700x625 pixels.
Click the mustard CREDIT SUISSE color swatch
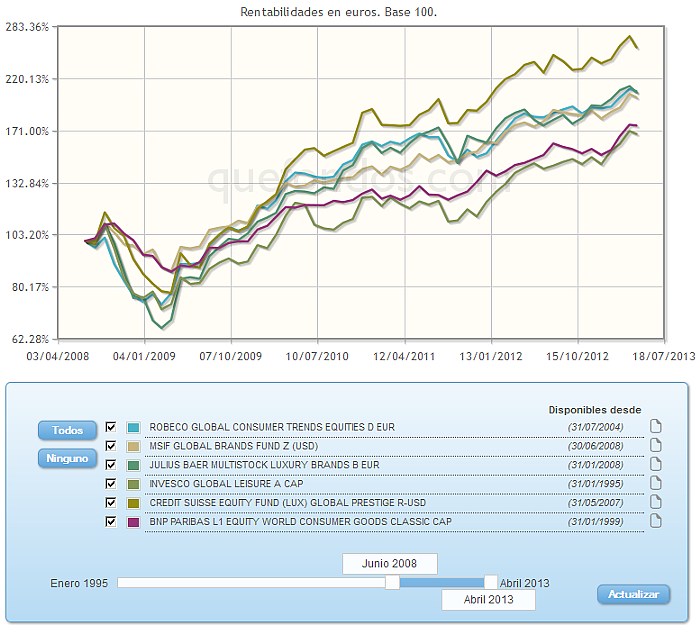[x=133, y=504]
